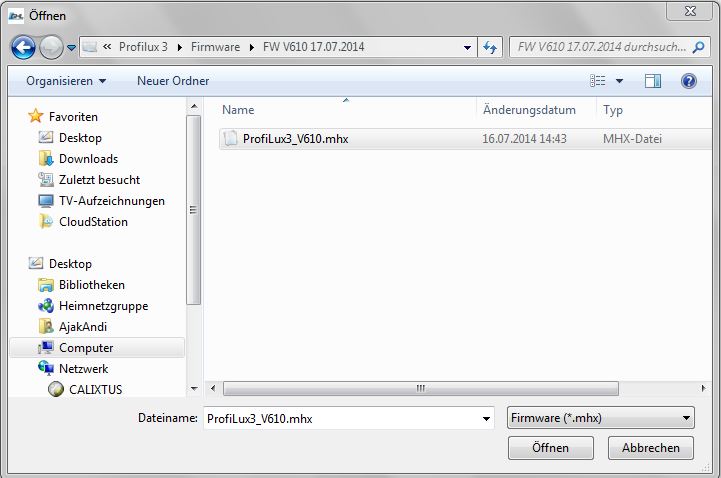Click the change view icon
721x478 pixels.
tap(599, 81)
